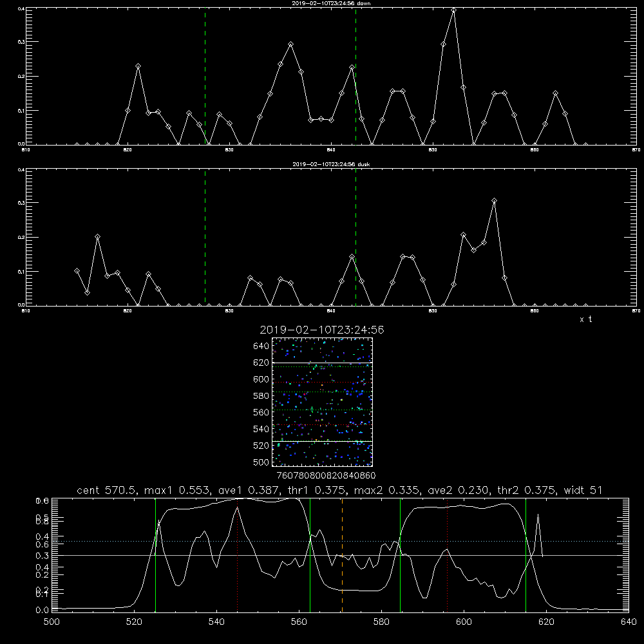Click the 'thr1 0.375' value in stats line

click(316, 490)
